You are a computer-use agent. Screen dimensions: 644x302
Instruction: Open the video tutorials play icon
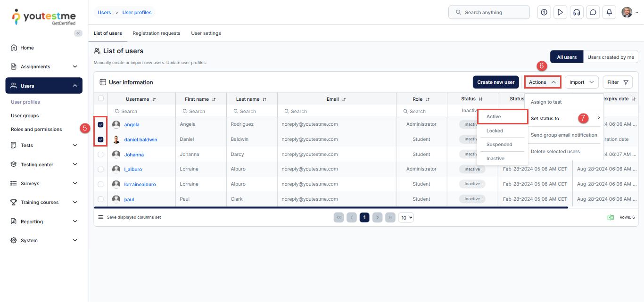coord(560,12)
